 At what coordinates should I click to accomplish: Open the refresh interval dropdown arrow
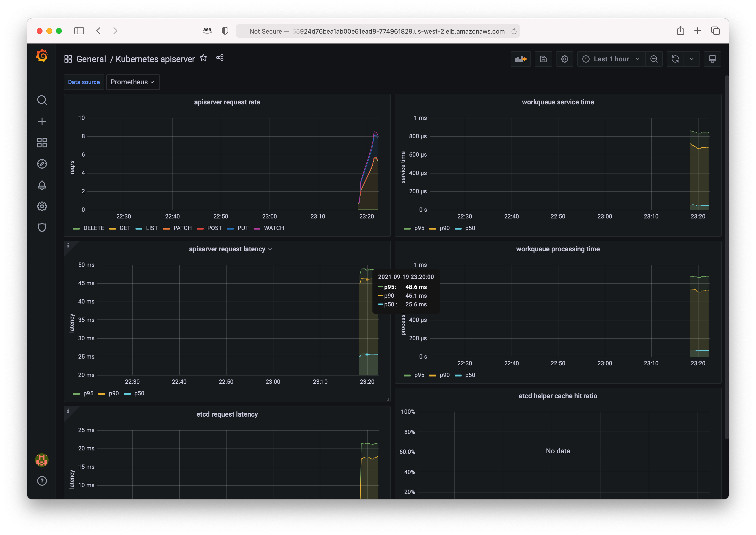(x=692, y=59)
